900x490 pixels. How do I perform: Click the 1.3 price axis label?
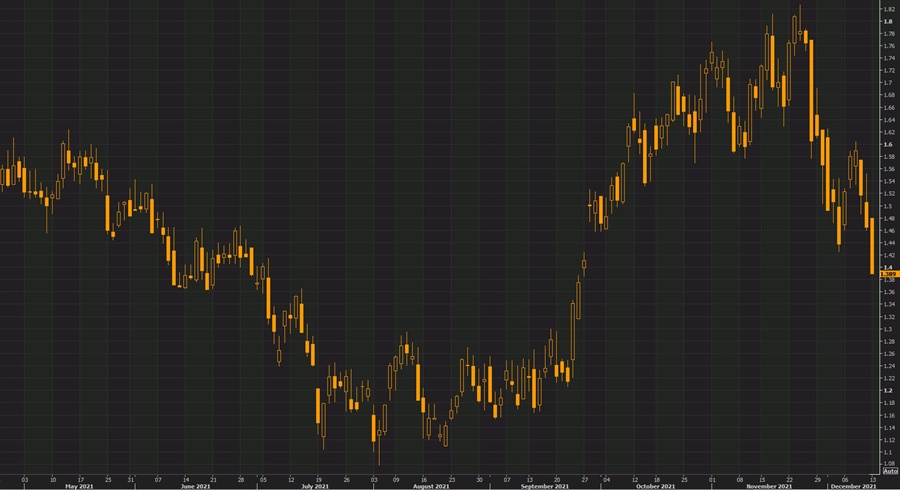(888, 329)
